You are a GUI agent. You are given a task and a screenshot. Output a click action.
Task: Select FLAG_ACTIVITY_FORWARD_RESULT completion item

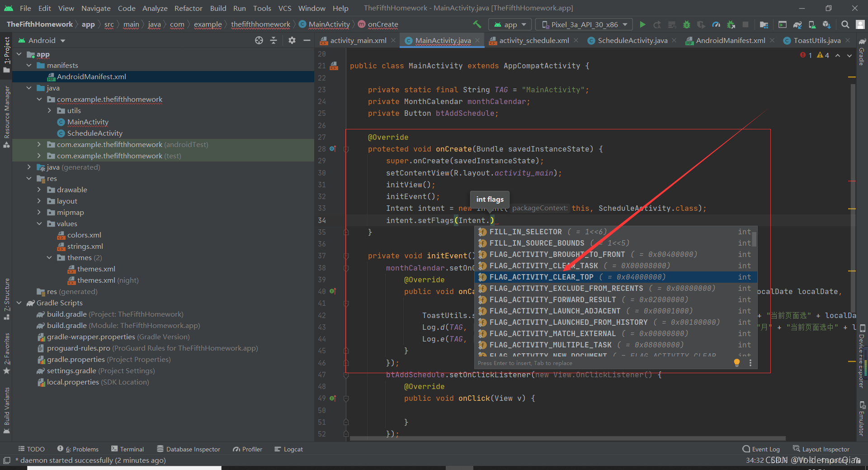(616, 299)
